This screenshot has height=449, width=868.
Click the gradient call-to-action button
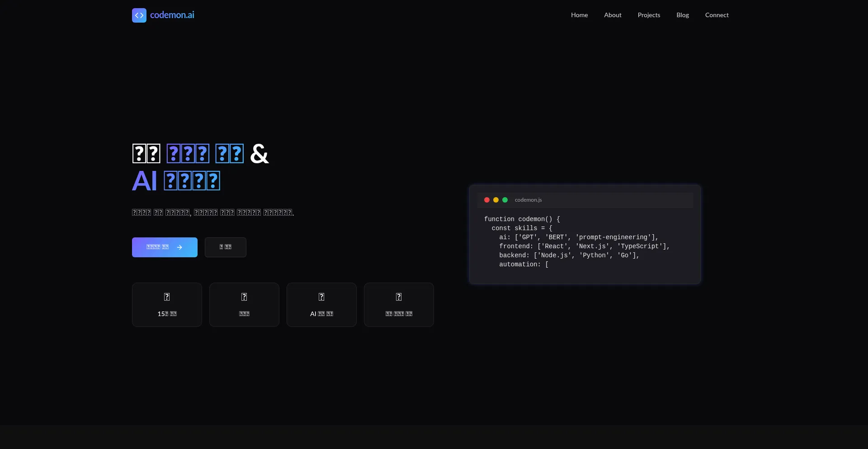point(165,247)
